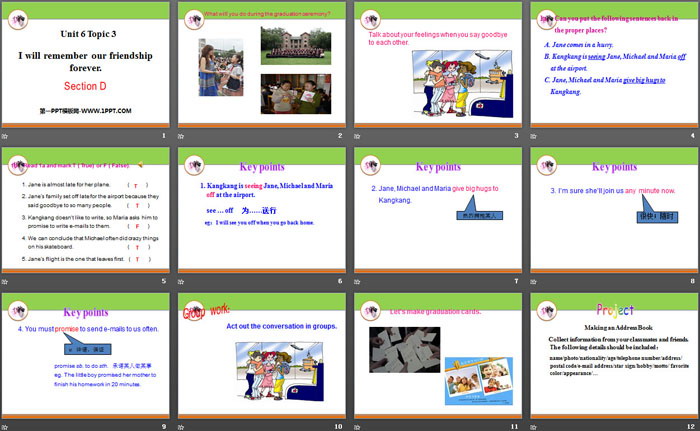Click the animation star icon under slide 11
Screen dimensions: 700x431
point(357,427)
